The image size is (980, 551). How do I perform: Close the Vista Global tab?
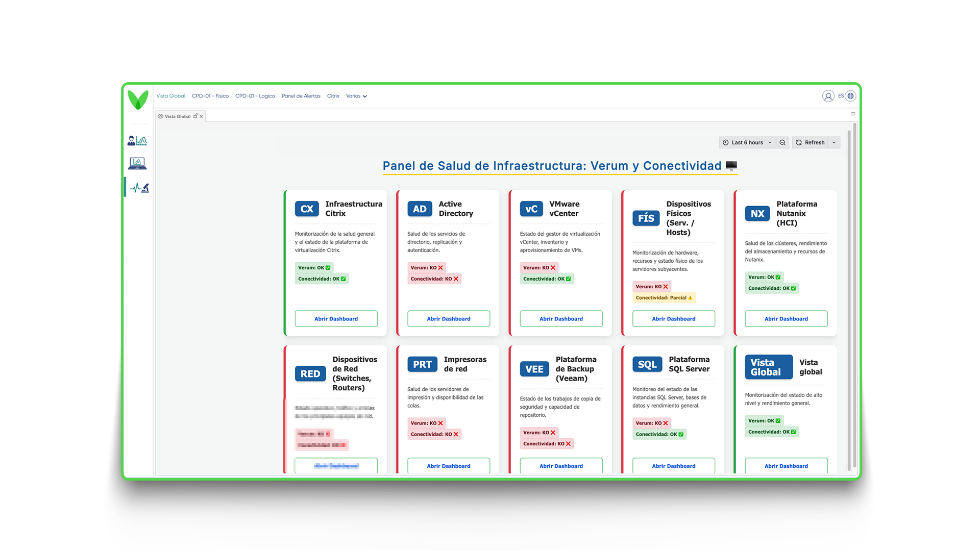[201, 116]
